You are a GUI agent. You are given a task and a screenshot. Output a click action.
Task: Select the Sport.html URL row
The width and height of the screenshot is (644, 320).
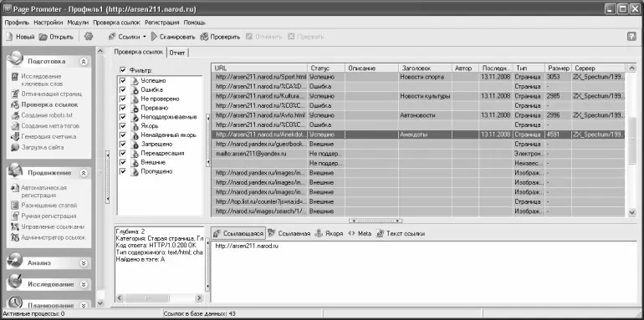418,77
